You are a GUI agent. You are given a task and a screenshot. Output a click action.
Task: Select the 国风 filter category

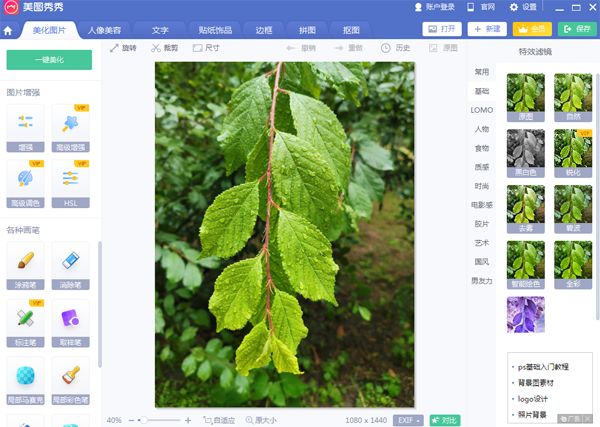point(482,262)
